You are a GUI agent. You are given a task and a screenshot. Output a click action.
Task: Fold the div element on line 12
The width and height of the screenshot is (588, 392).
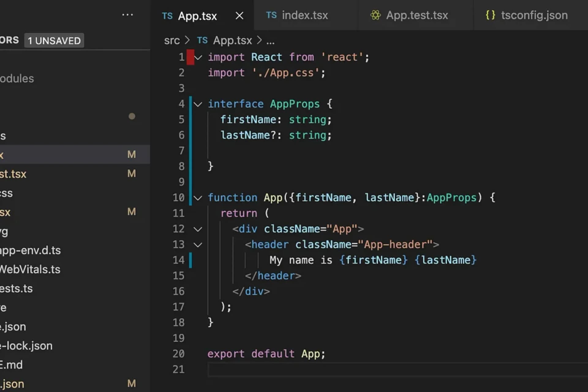(x=198, y=229)
